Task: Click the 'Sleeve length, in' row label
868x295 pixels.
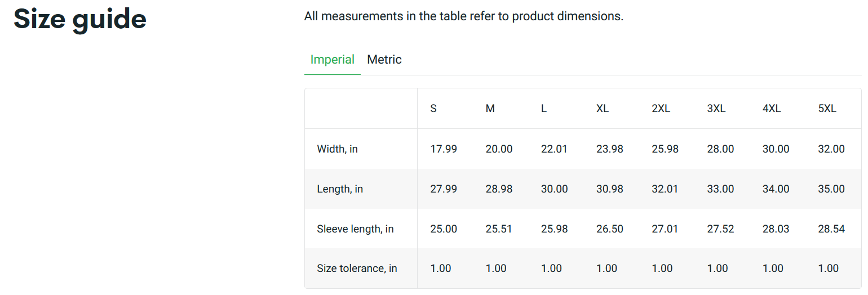Action: click(355, 229)
